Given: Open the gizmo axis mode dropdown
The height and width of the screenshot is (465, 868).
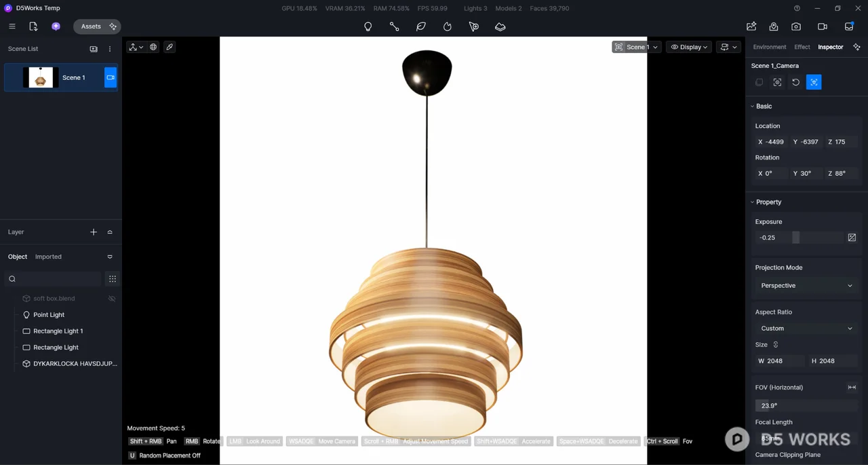Looking at the screenshot, I should click(x=136, y=47).
